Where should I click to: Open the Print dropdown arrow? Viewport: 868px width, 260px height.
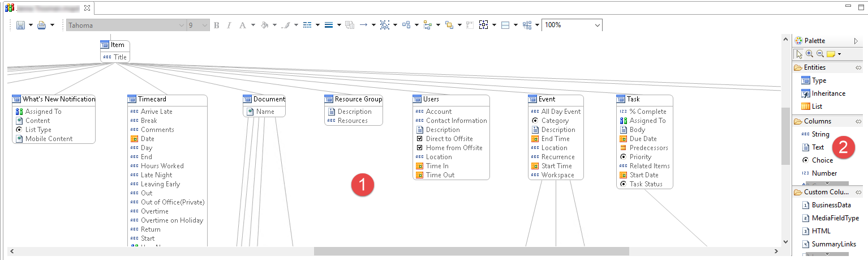pos(52,25)
